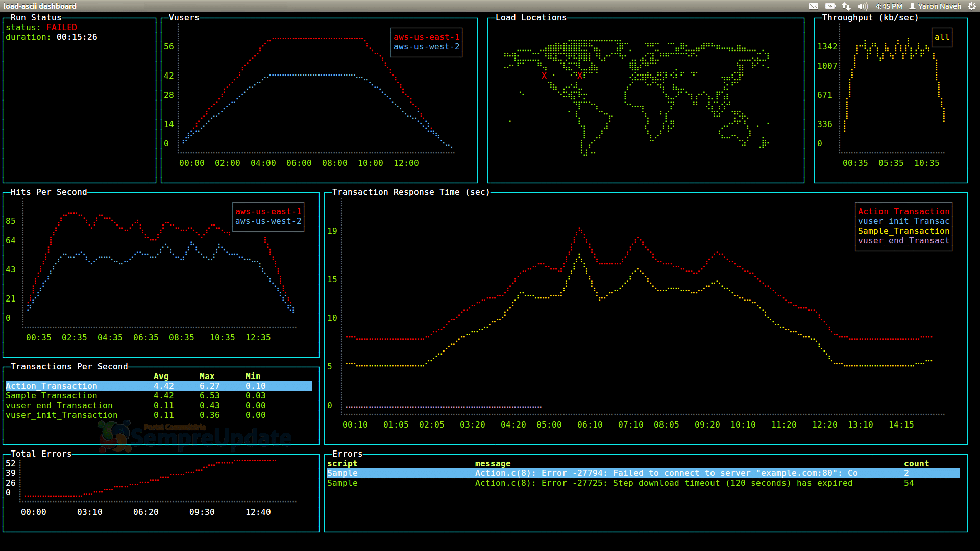Click the Errors panel title
Image resolution: width=980 pixels, height=551 pixels.
click(347, 454)
